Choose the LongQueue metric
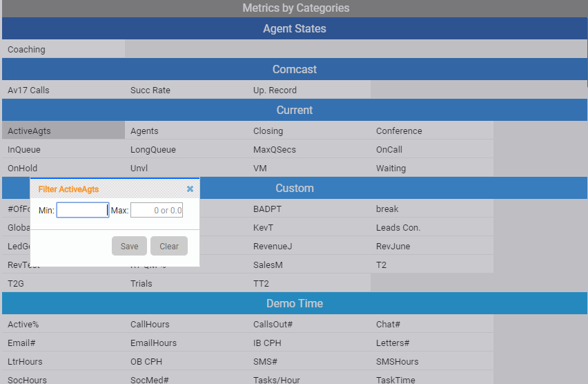 [x=186, y=149]
